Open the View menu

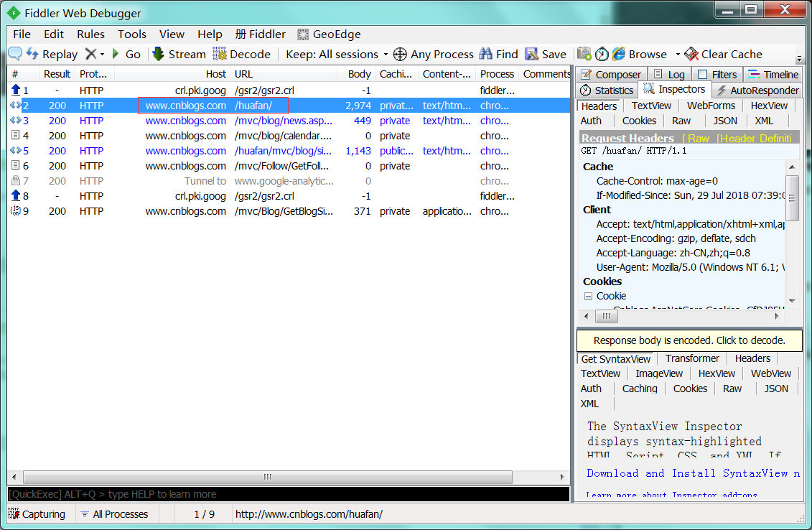pyautogui.click(x=172, y=34)
